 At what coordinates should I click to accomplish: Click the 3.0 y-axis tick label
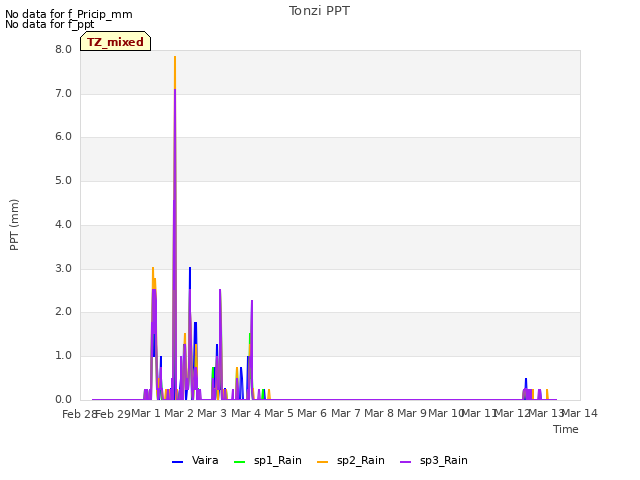[x=63, y=268]
